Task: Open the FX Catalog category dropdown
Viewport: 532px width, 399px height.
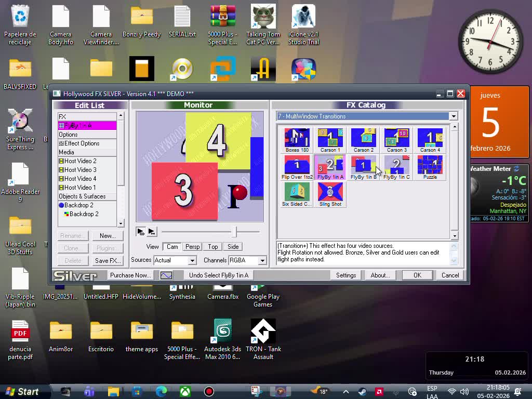Action: [x=453, y=116]
